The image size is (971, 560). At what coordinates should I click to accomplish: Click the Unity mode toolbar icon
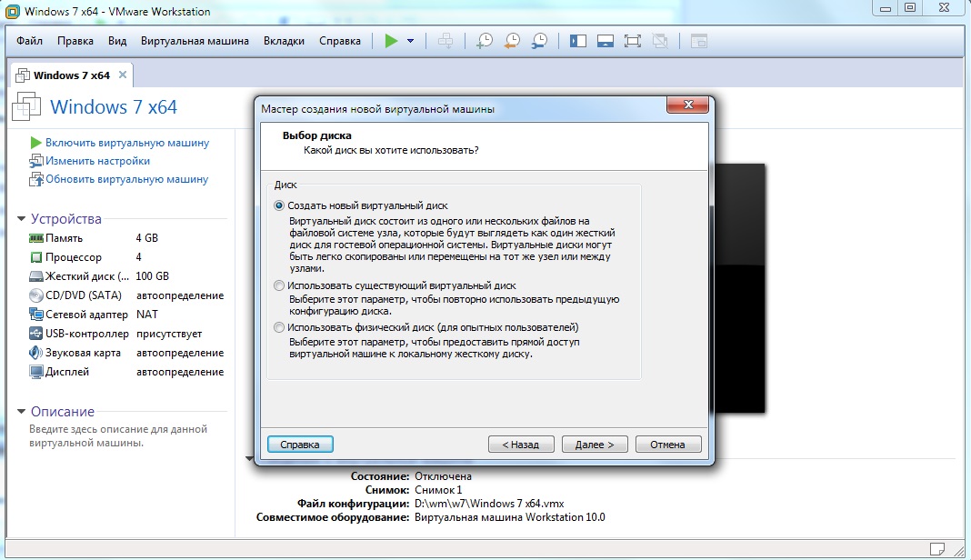(660, 41)
